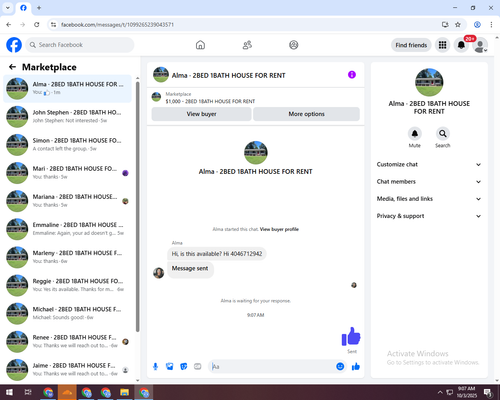The width and height of the screenshot is (500, 400).
Task: Expand the Chat members section
Action: (x=429, y=182)
